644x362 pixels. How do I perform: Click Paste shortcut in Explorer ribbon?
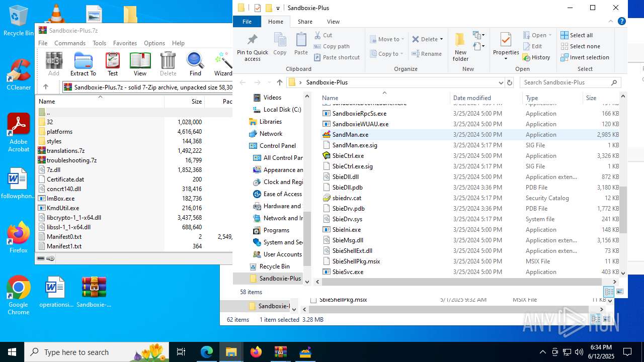coord(337,57)
